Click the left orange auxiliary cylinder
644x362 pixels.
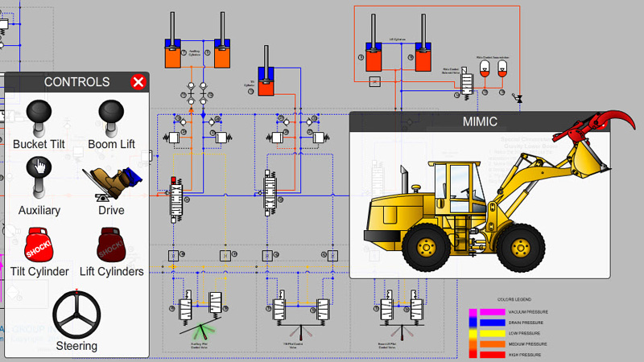(172, 40)
